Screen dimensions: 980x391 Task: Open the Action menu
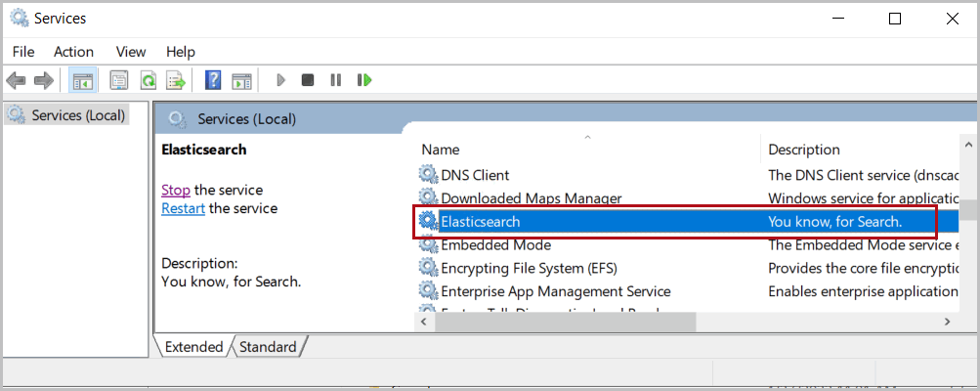click(74, 52)
